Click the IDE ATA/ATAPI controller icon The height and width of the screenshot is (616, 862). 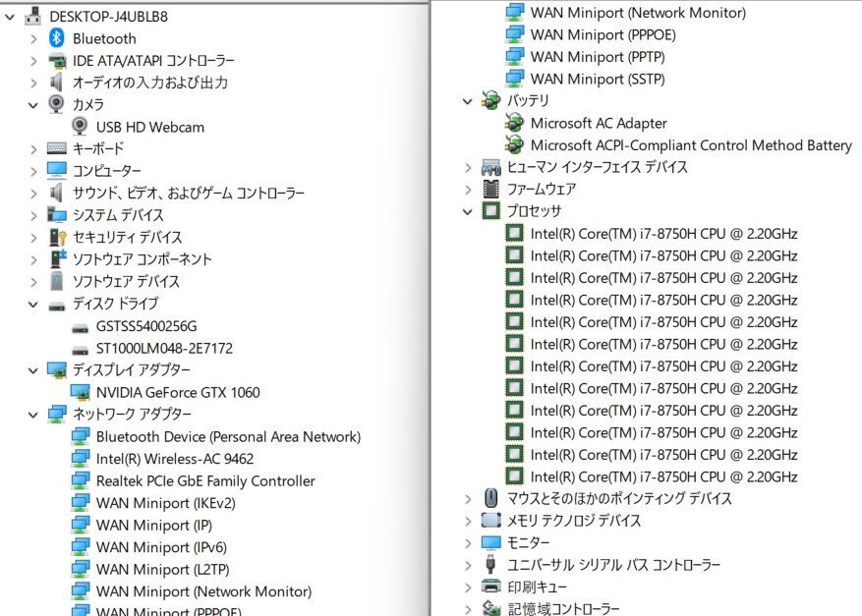(x=57, y=61)
